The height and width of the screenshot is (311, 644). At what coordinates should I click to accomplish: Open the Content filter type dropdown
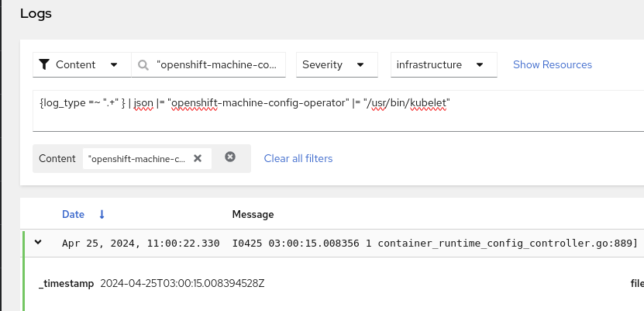pyautogui.click(x=81, y=65)
